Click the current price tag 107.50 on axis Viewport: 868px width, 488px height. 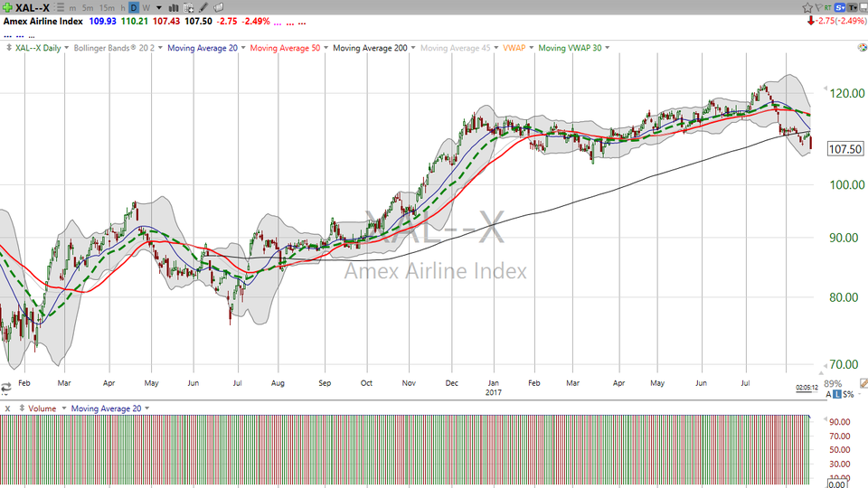pyautogui.click(x=845, y=149)
